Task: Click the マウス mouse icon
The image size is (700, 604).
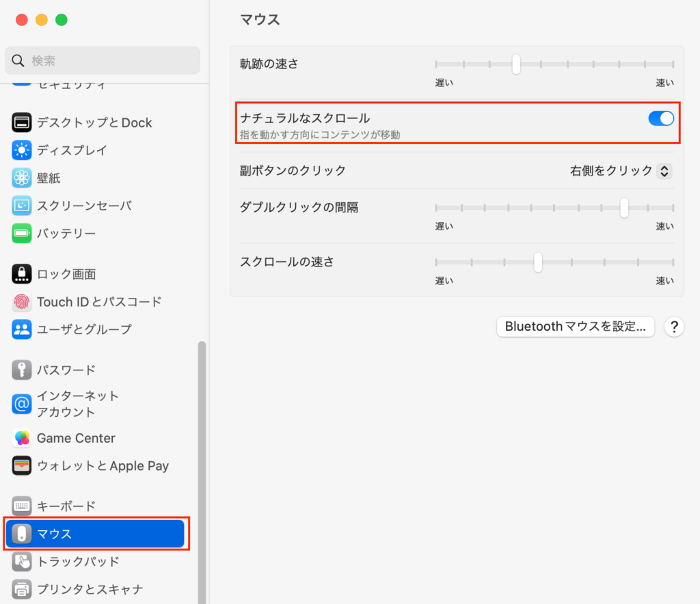Action: click(21, 534)
